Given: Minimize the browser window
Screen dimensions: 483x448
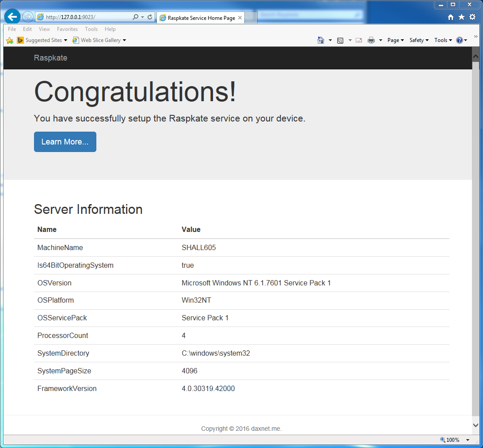Looking at the screenshot, I should tap(441, 4).
